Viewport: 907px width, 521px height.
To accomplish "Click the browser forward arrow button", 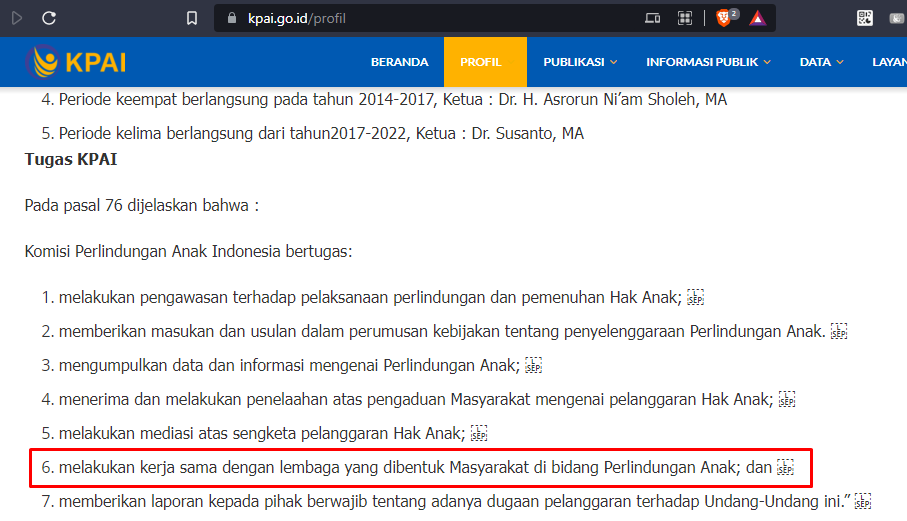I will coord(17,19).
